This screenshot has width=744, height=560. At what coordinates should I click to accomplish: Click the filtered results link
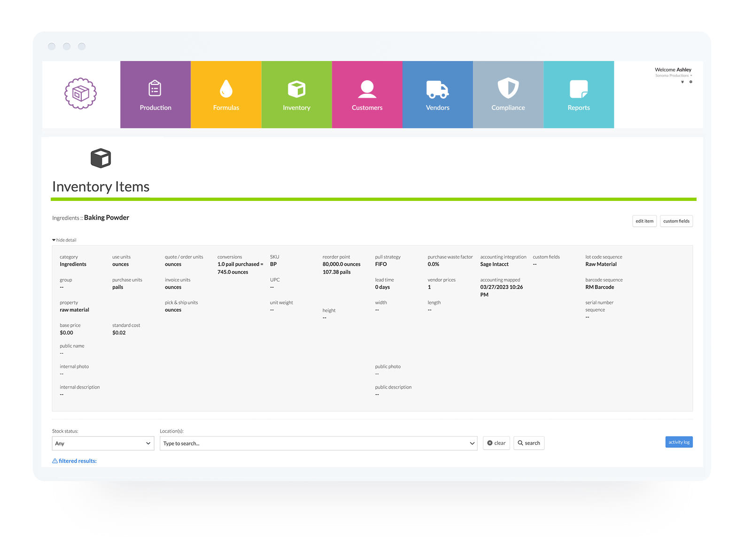point(75,461)
